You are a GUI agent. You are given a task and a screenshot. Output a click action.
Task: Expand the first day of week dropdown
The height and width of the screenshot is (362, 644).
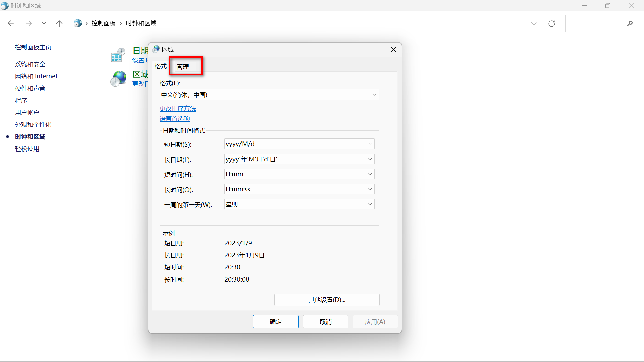pos(370,204)
